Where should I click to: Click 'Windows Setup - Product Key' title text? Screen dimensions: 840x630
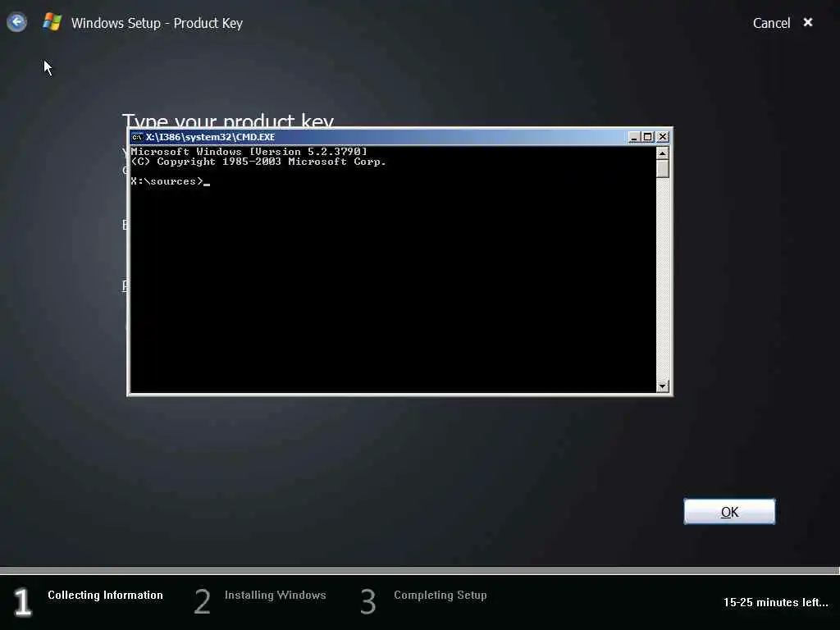point(157,23)
